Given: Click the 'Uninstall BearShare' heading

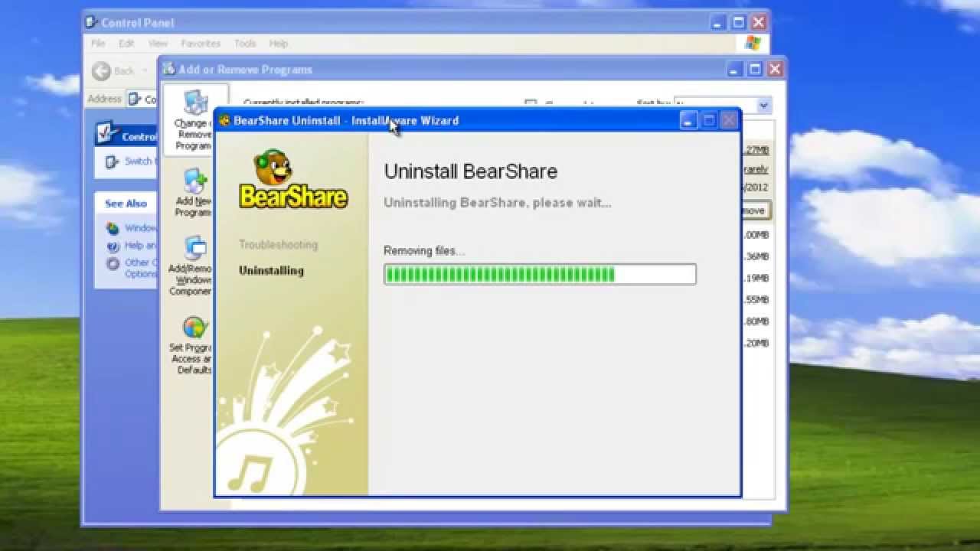Looking at the screenshot, I should coord(471,171).
